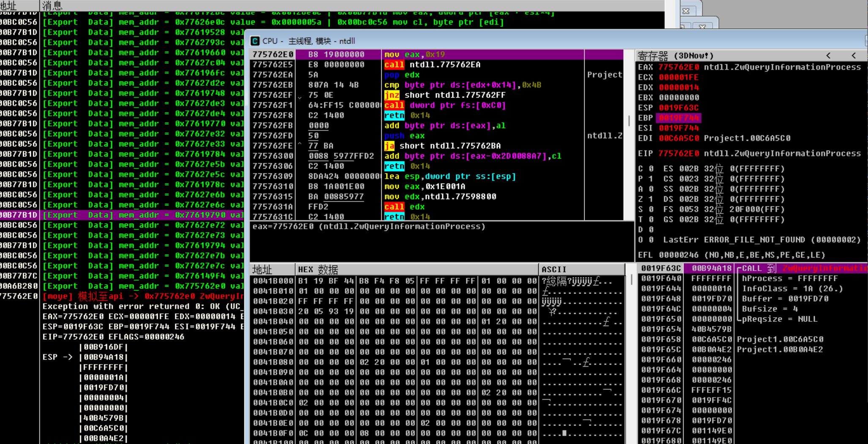This screenshot has width=868, height=444.
Task: Click the rightmost '<' arrow in registers header
Action: (x=854, y=55)
